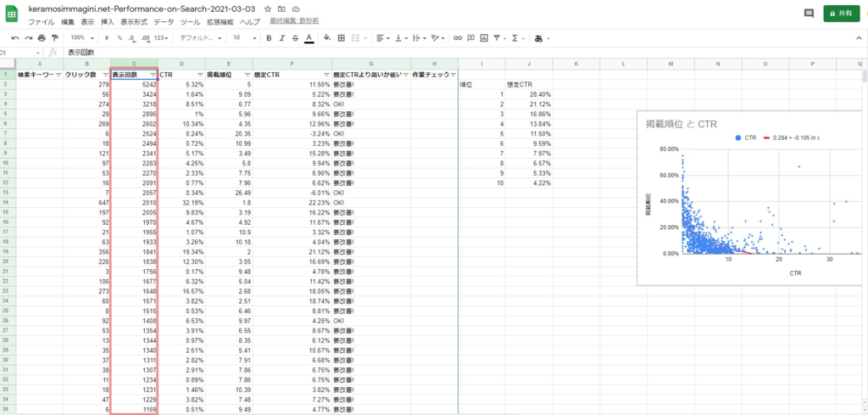The height and width of the screenshot is (415, 868).
Task: Click the green 共有 share button
Action: [x=841, y=14]
